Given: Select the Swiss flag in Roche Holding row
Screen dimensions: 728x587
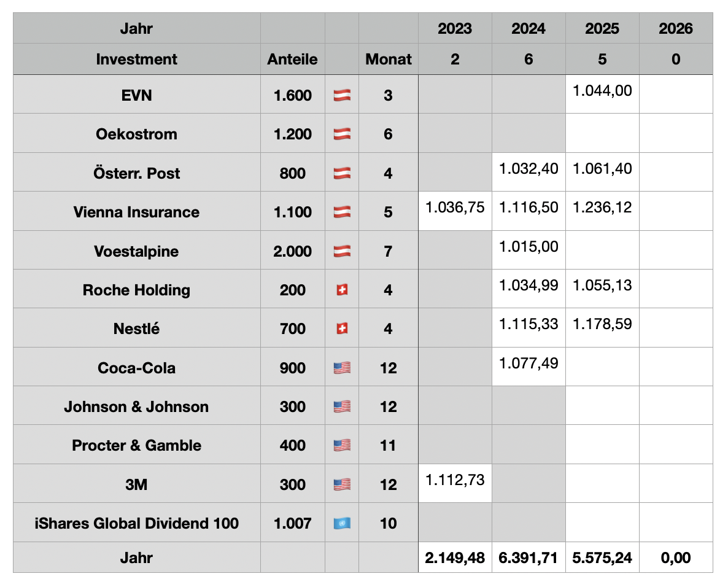Looking at the screenshot, I should point(342,290).
